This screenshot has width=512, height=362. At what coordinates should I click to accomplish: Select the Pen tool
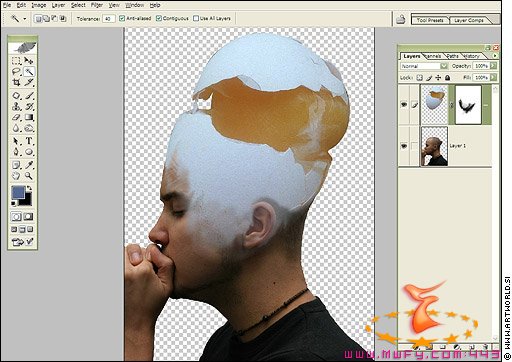[x=16, y=152]
